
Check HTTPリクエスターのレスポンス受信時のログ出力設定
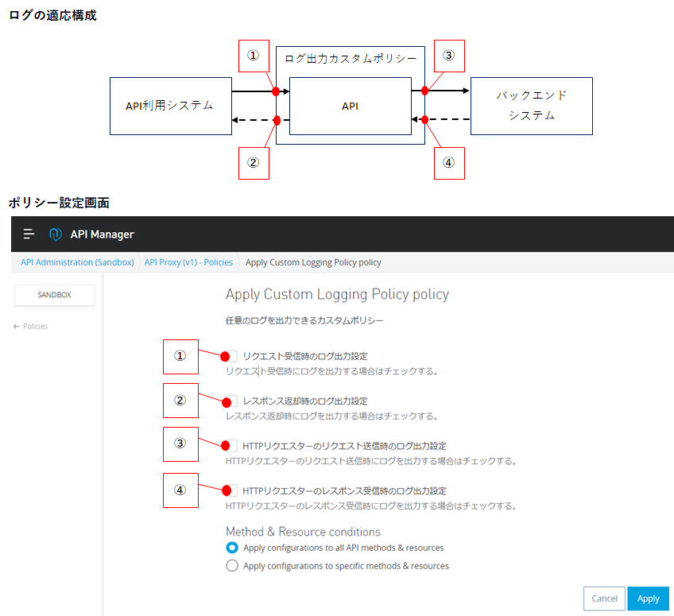click(230, 490)
